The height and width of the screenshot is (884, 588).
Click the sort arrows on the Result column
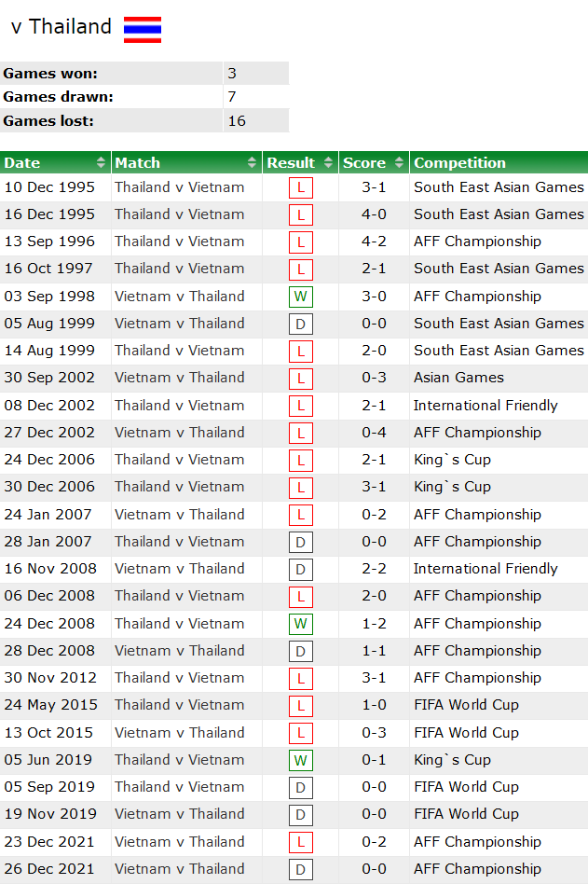(327, 161)
